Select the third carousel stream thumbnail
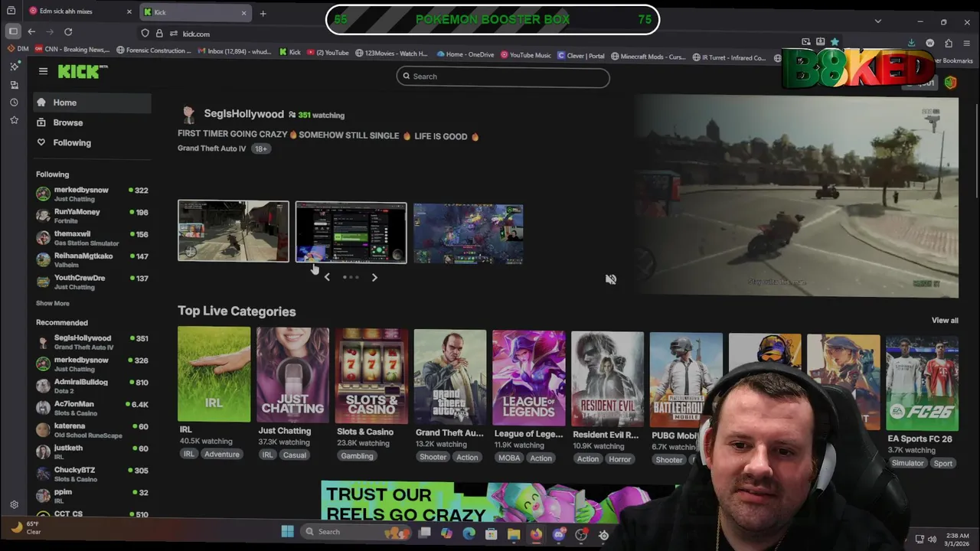980x551 pixels. (x=469, y=234)
